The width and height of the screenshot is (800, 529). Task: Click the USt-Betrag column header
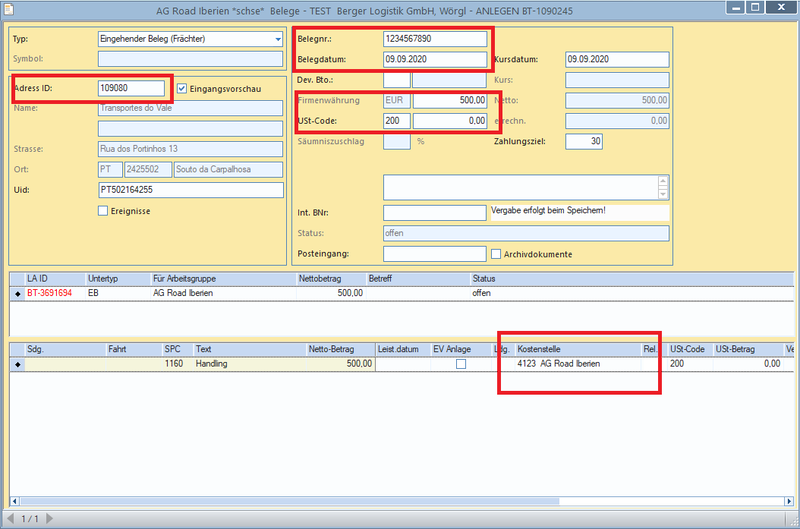coord(747,349)
